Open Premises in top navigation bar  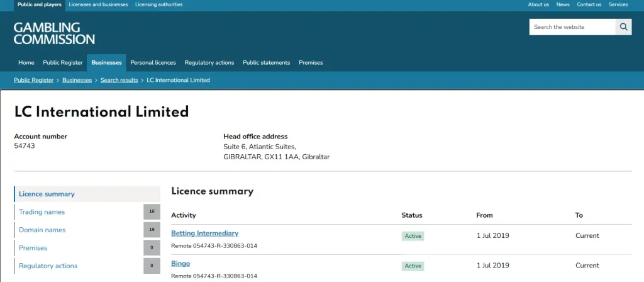point(311,63)
